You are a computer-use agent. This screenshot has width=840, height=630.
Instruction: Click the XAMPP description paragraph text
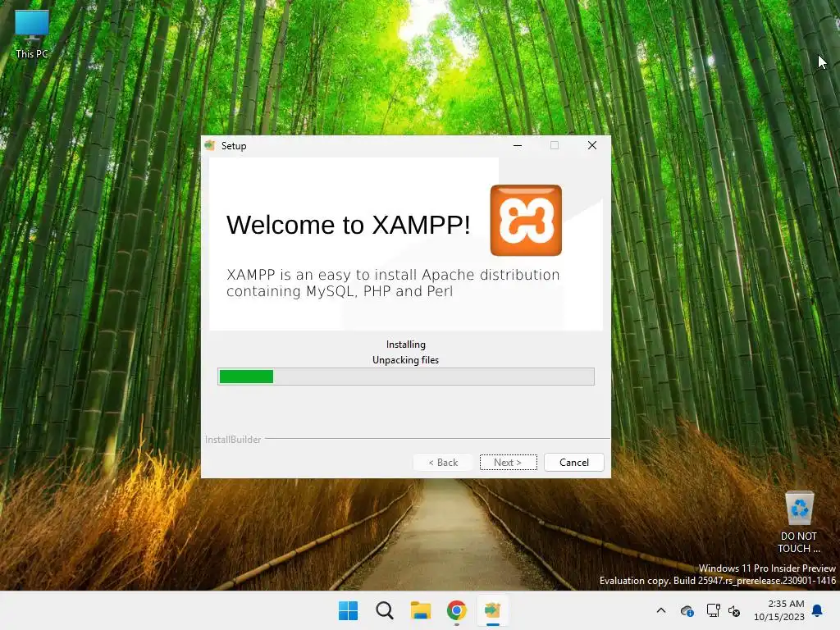tap(393, 283)
